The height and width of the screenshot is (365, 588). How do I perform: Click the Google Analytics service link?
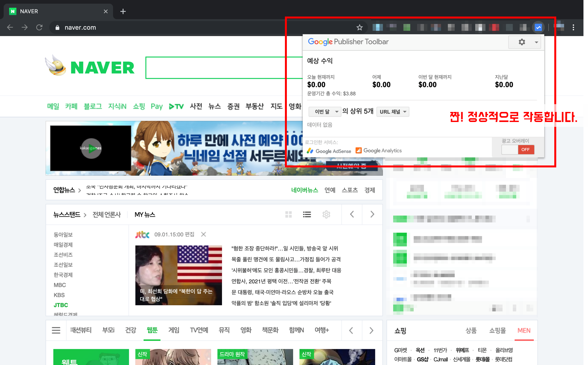tap(379, 151)
